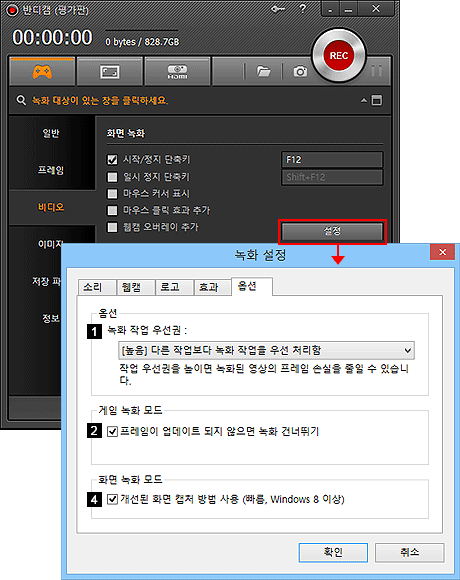Switch to 웹캠 tab
460x580 pixels.
click(x=135, y=287)
